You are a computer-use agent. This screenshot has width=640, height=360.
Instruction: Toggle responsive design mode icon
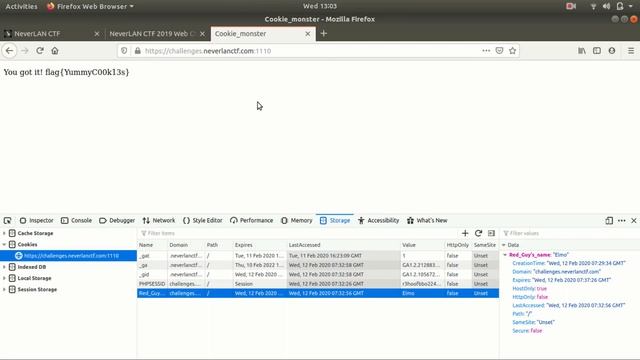point(609,220)
